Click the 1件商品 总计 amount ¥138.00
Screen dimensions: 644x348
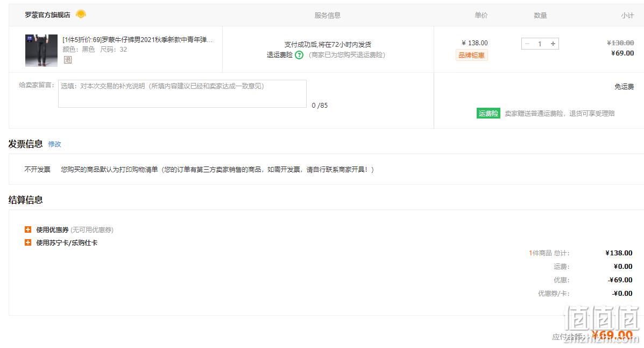tap(619, 253)
